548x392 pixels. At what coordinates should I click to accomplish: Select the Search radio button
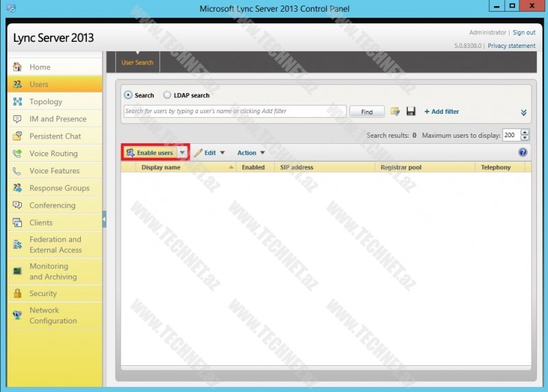pos(128,95)
